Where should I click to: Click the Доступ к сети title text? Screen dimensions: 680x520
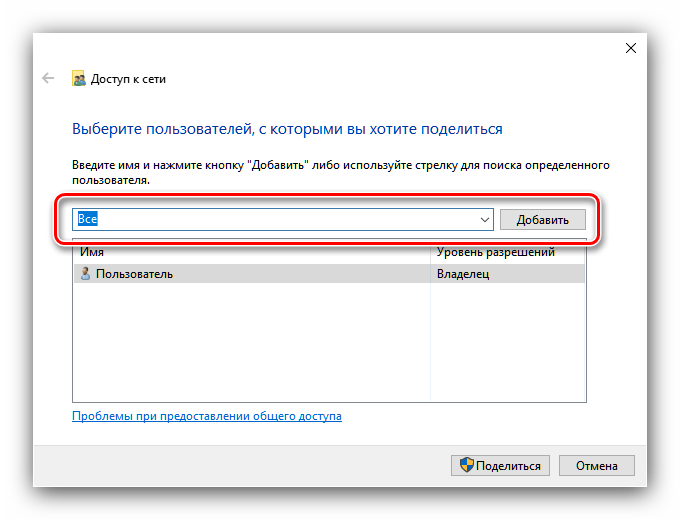point(128,79)
